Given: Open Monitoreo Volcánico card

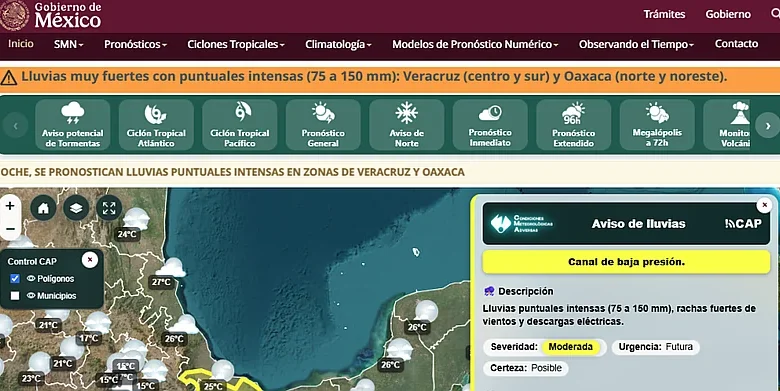Looking at the screenshot, I should click(x=727, y=125).
